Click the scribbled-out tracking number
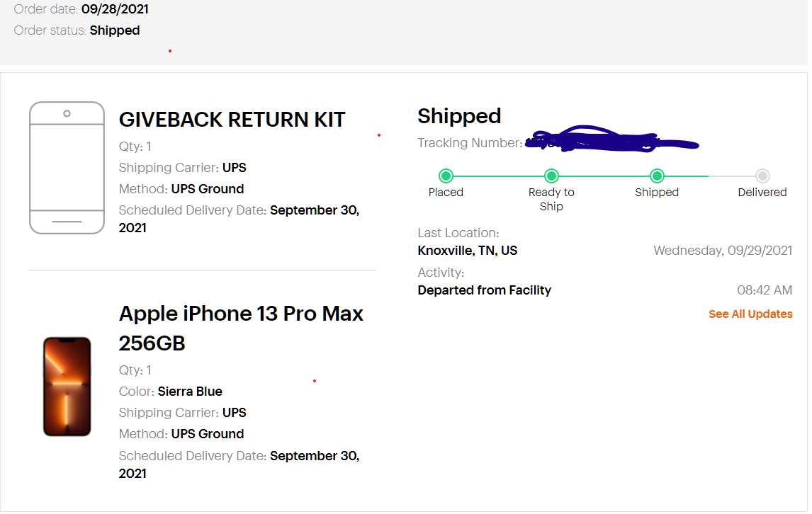This screenshot has width=812, height=514. pyautogui.click(x=609, y=142)
